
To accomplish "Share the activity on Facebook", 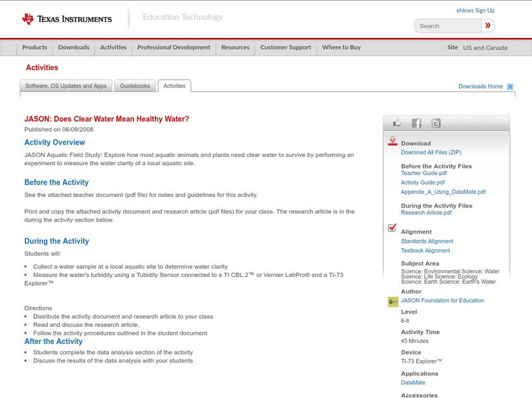I will pyautogui.click(x=417, y=122).
